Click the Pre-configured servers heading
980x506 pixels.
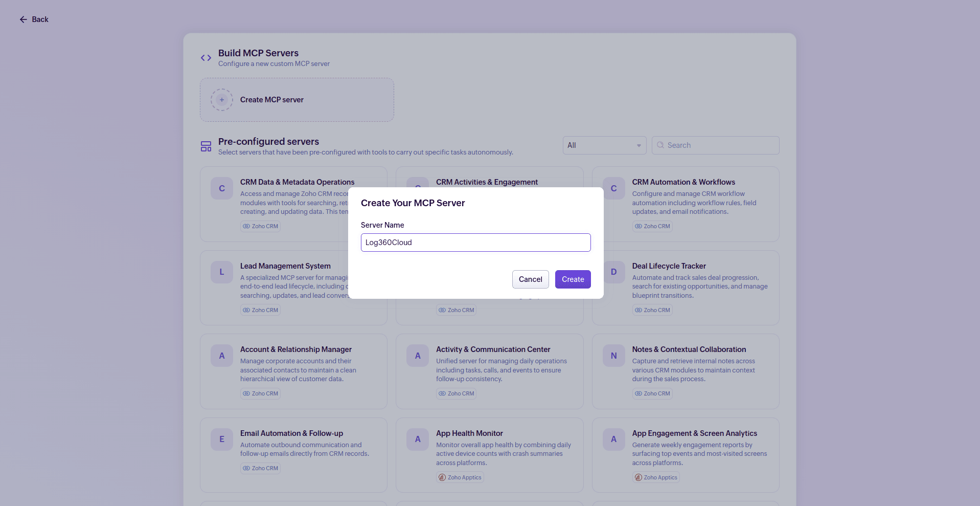(x=268, y=142)
